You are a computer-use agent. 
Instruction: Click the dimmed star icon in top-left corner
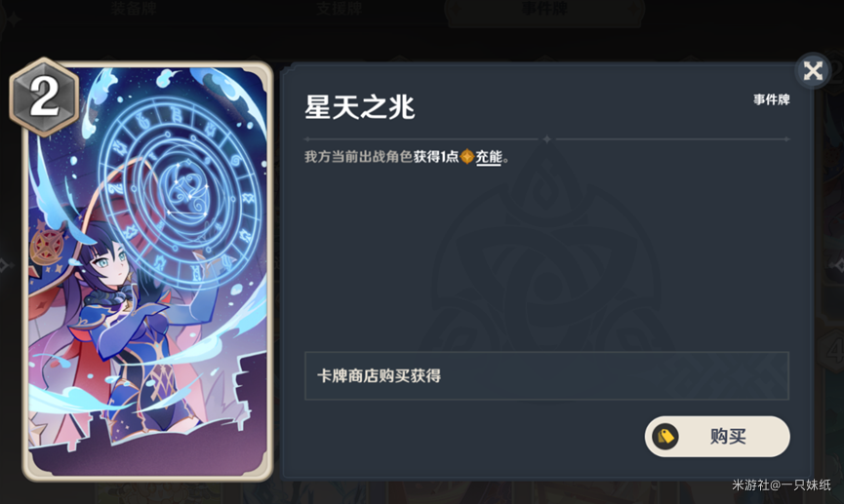click(14, 19)
